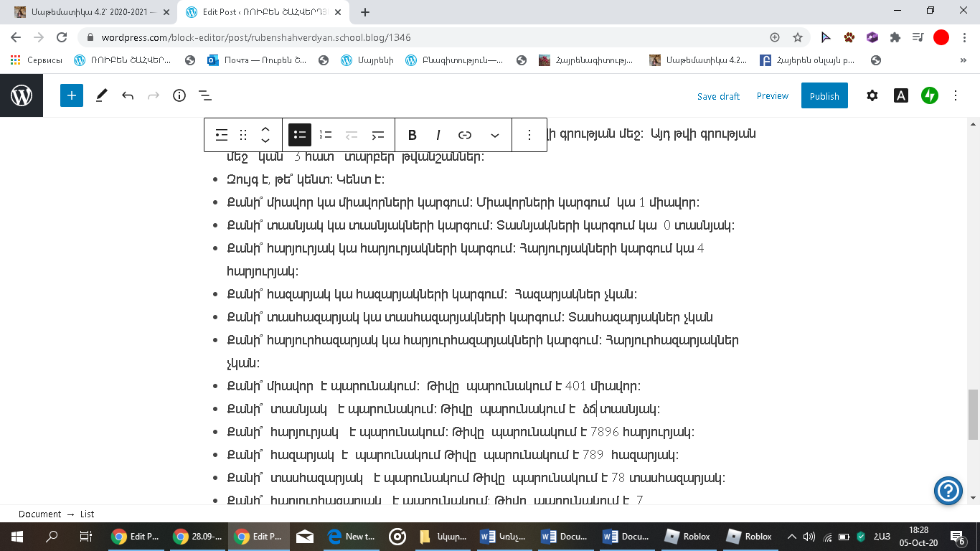
Task: Click the Undo arrow in editor toolbar
Action: (x=128, y=95)
